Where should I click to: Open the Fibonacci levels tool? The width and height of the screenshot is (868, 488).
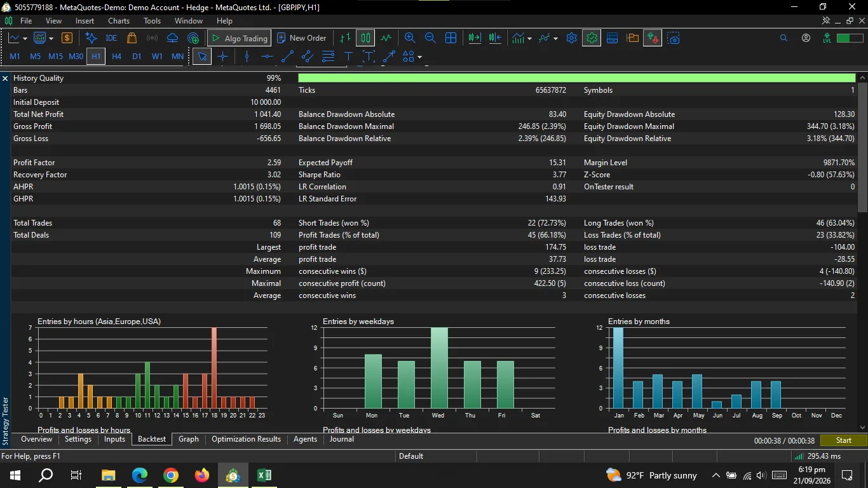tap(328, 57)
